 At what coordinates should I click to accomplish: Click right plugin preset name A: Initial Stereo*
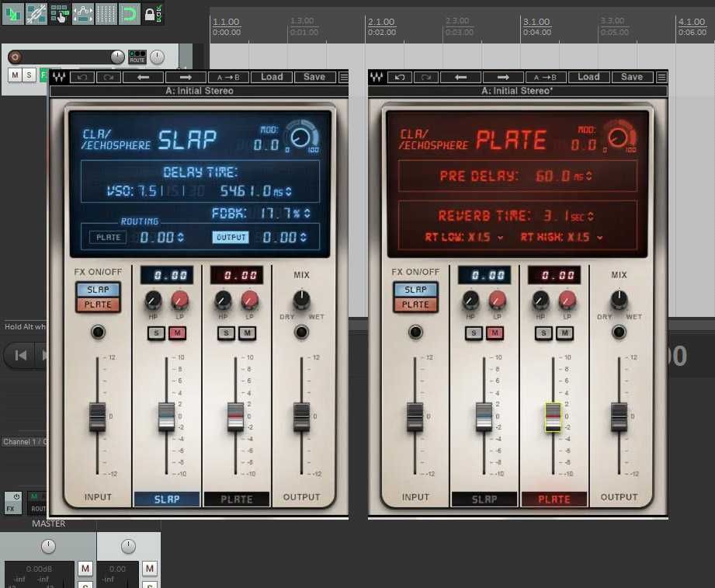tap(518, 91)
